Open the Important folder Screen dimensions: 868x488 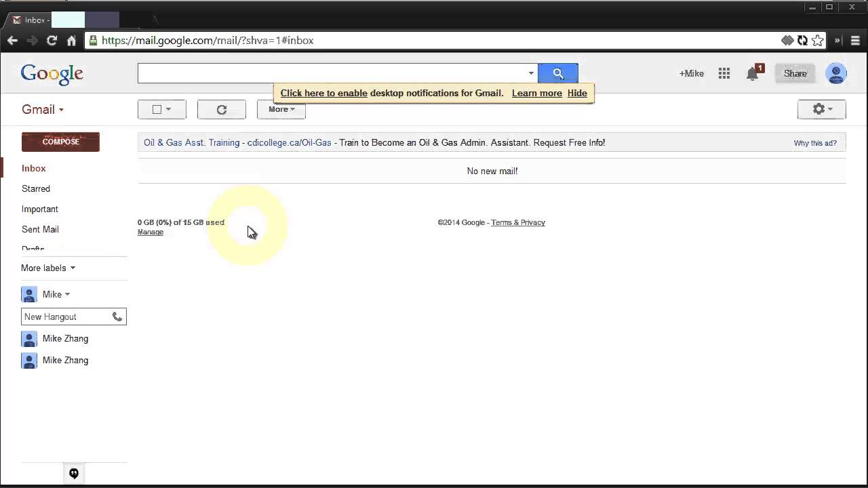(x=40, y=209)
